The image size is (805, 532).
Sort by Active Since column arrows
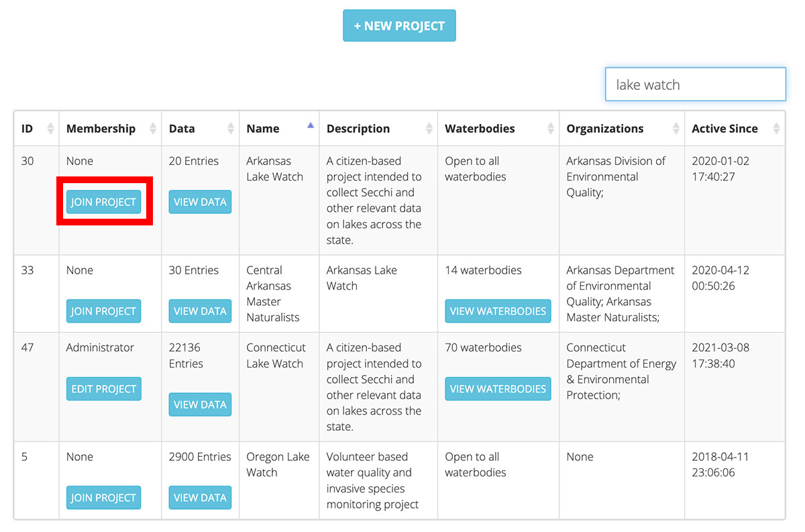(776, 129)
